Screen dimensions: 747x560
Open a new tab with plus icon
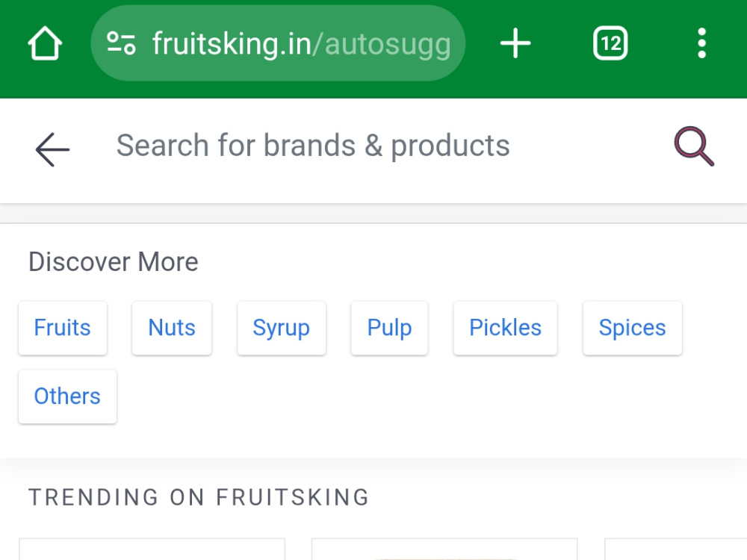pyautogui.click(x=515, y=43)
